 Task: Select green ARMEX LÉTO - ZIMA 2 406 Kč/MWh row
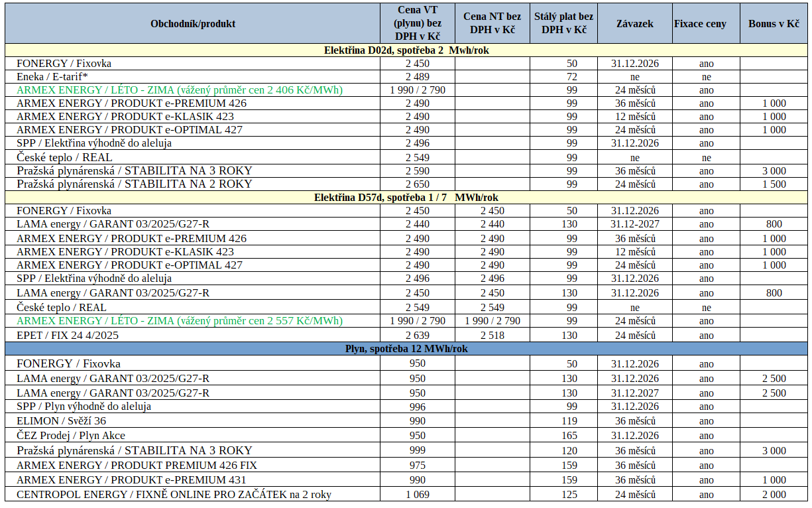[180, 90]
